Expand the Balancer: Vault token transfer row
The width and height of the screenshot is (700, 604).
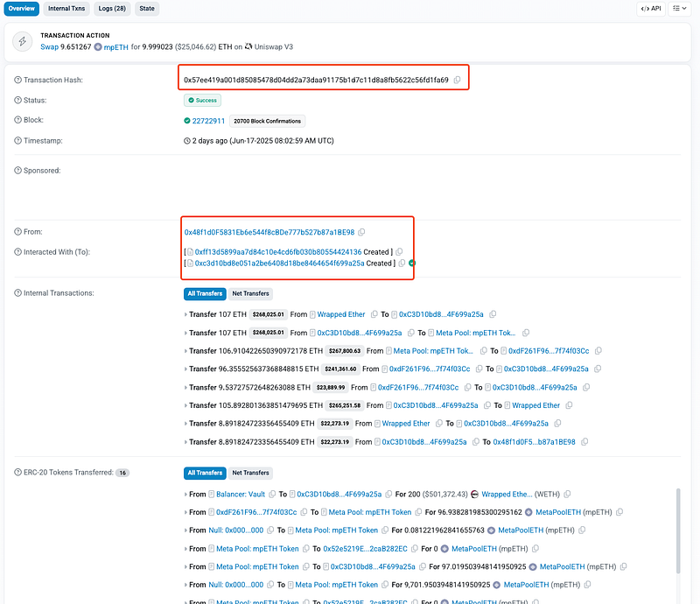point(185,494)
